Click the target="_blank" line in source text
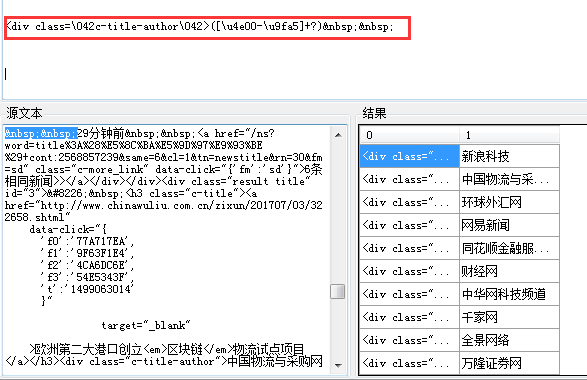587x380 pixels. tap(146, 325)
